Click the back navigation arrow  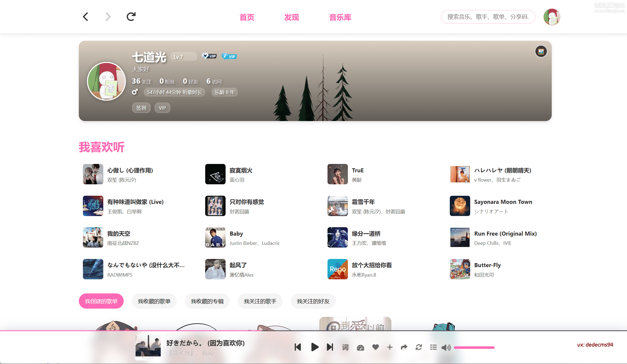tap(86, 17)
